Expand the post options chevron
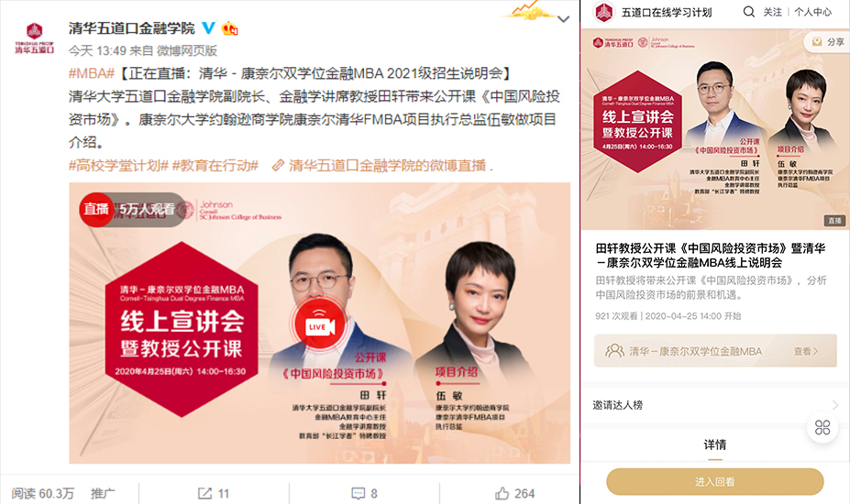850x504 pixels. click(564, 19)
